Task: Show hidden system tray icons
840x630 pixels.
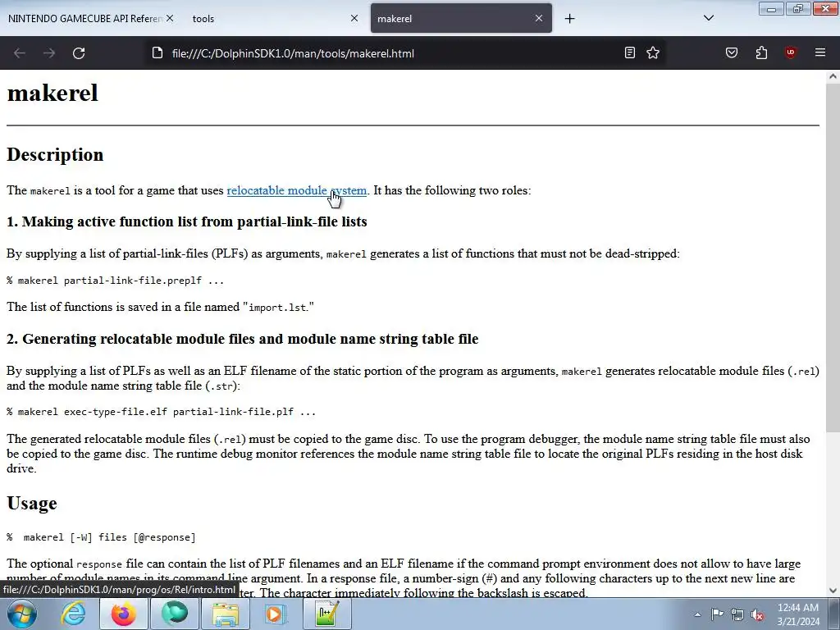Action: click(x=697, y=614)
